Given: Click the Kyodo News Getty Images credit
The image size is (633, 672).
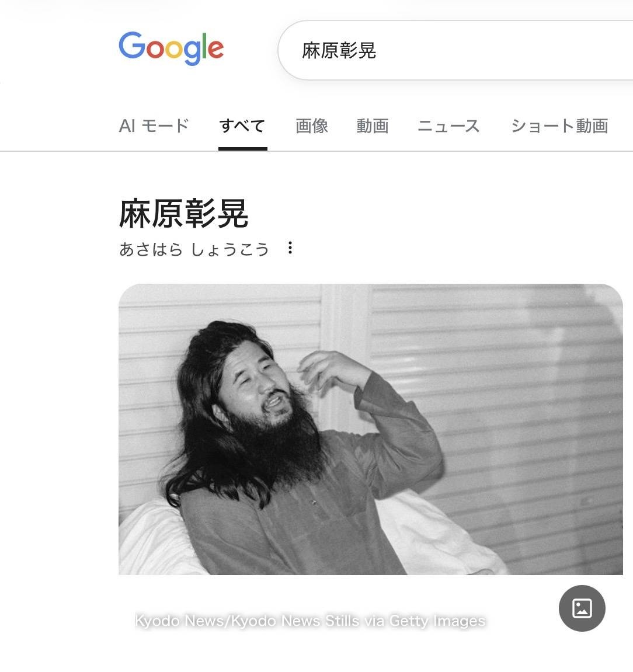Looking at the screenshot, I should click(x=310, y=621).
